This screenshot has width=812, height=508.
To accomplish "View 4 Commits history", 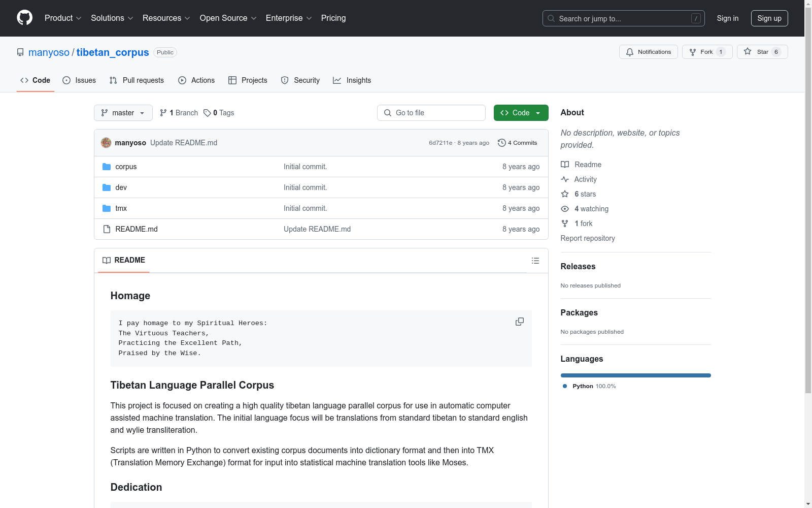I will [518, 143].
